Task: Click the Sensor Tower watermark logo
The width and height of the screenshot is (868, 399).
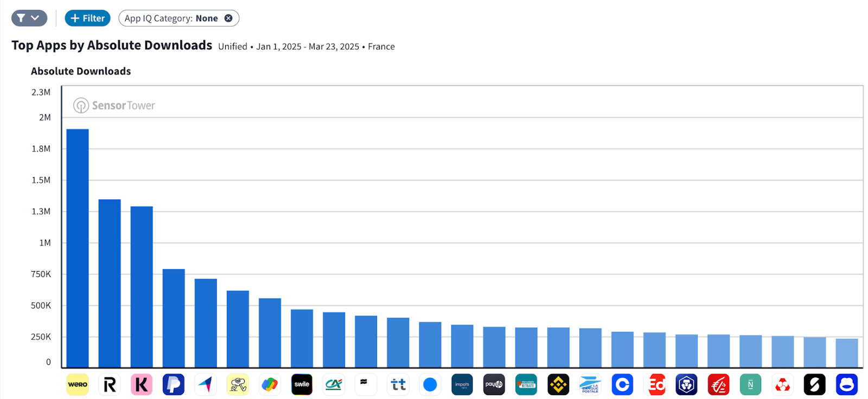Action: click(114, 105)
